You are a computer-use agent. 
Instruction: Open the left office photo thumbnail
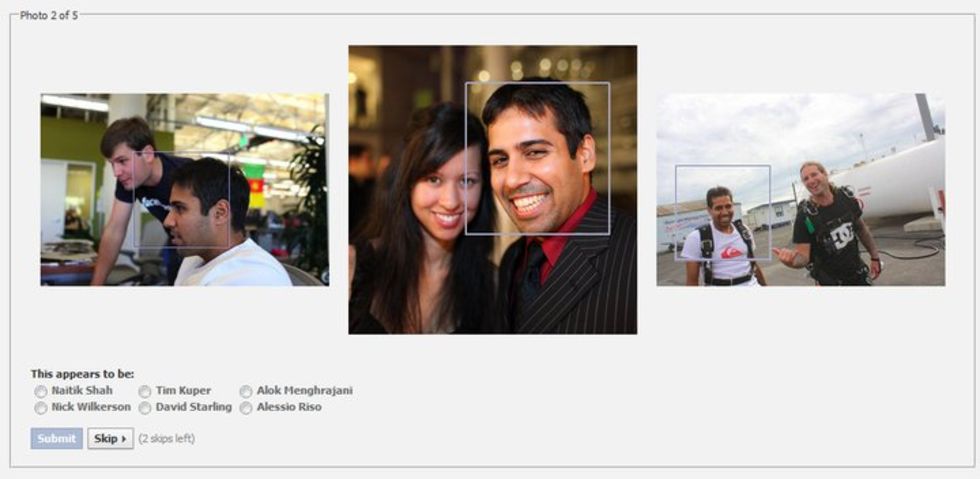point(185,189)
